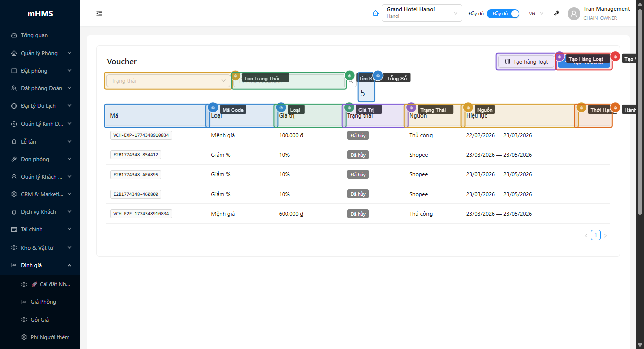This screenshot has width=644, height=349.
Task: Open Tổng quan dashboard in sidebar
Action: pos(34,36)
